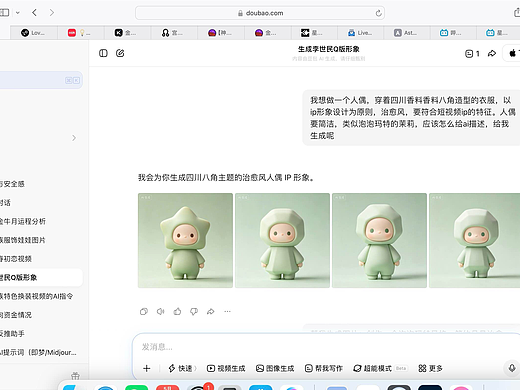Viewport: 520px width, 390px height.
Task: Open the "快速" mode selector
Action: 182,368
